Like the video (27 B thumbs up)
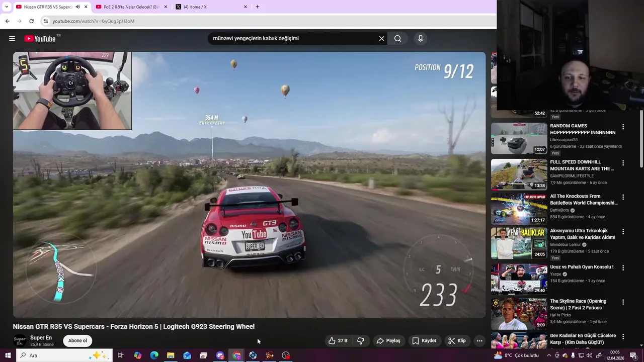Viewport: 644px width, 362px height. click(338, 341)
